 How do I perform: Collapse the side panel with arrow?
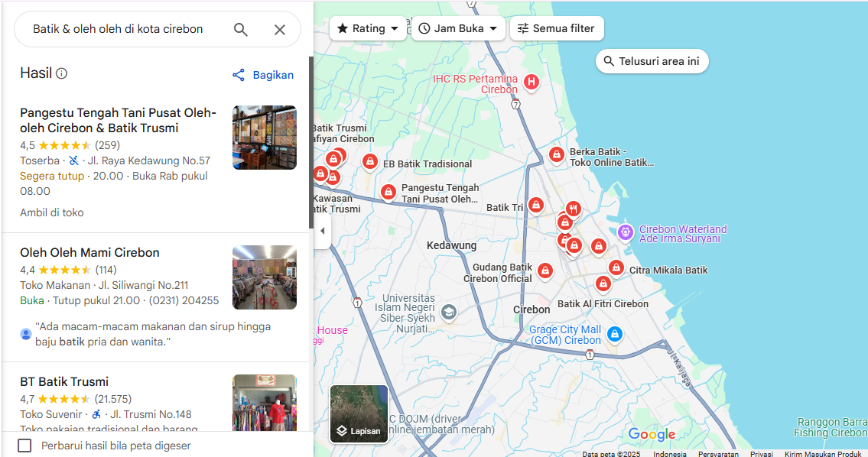(323, 231)
